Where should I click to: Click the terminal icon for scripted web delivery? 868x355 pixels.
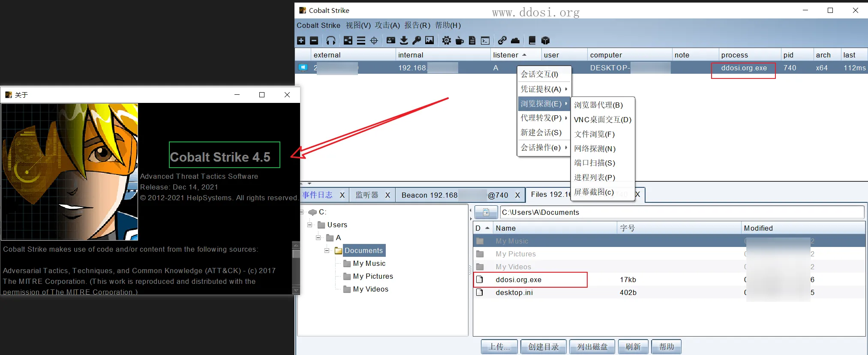[485, 41]
